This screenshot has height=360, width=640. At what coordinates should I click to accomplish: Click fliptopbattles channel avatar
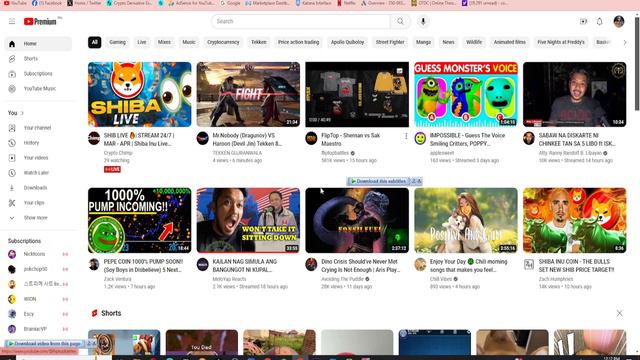point(311,138)
